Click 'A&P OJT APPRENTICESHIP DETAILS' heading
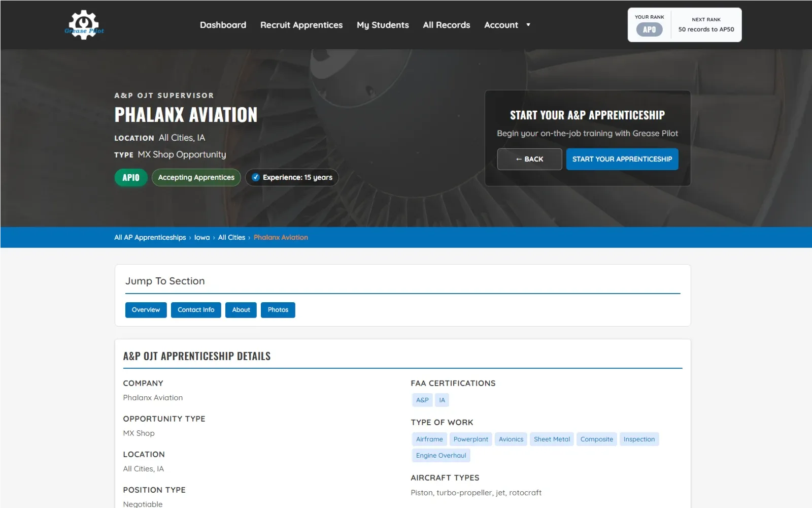Viewport: 812px width, 508px height. [x=197, y=356]
